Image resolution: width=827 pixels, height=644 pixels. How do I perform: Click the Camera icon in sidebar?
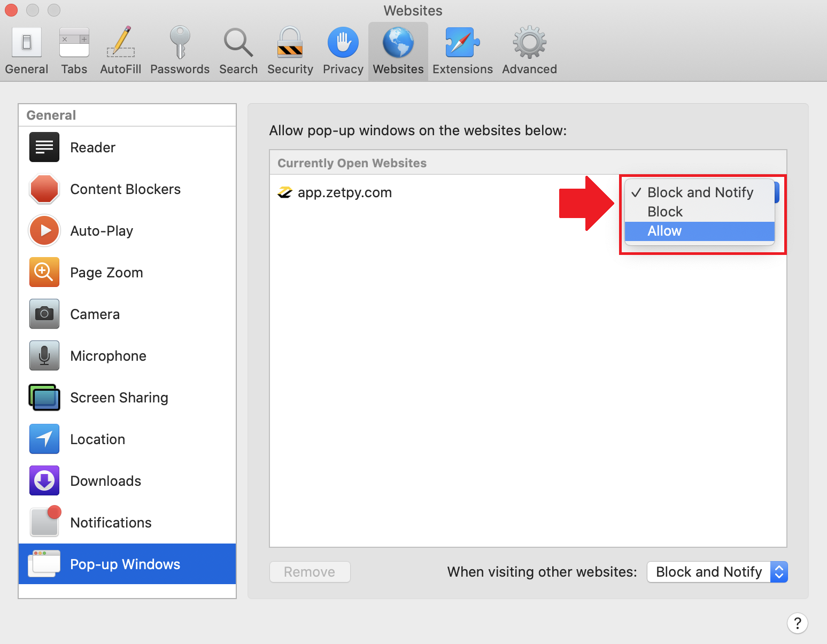[x=44, y=314]
